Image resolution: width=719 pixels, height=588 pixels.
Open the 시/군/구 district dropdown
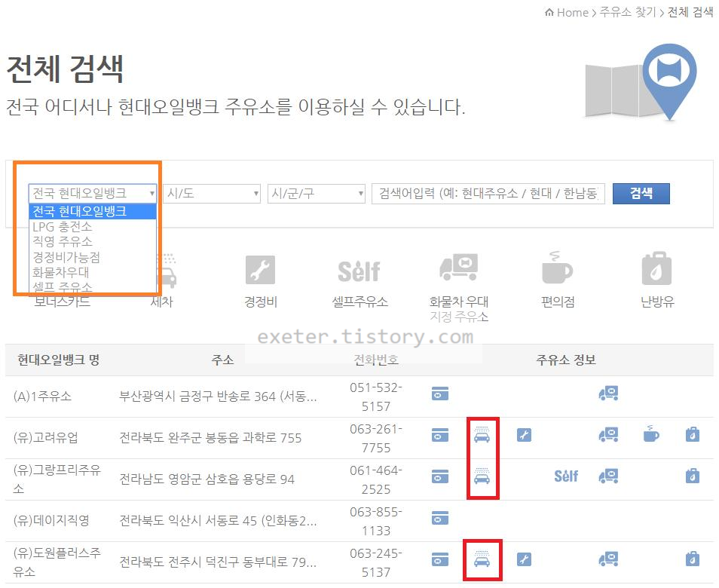317,194
